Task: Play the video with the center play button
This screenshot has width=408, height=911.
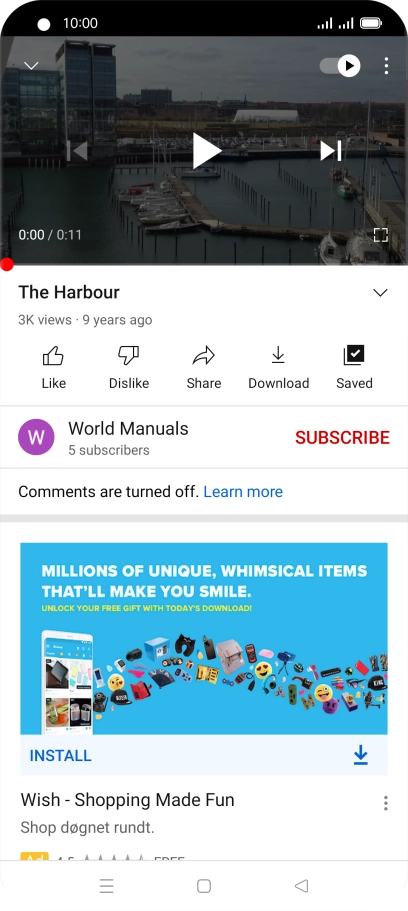Action: pos(206,151)
